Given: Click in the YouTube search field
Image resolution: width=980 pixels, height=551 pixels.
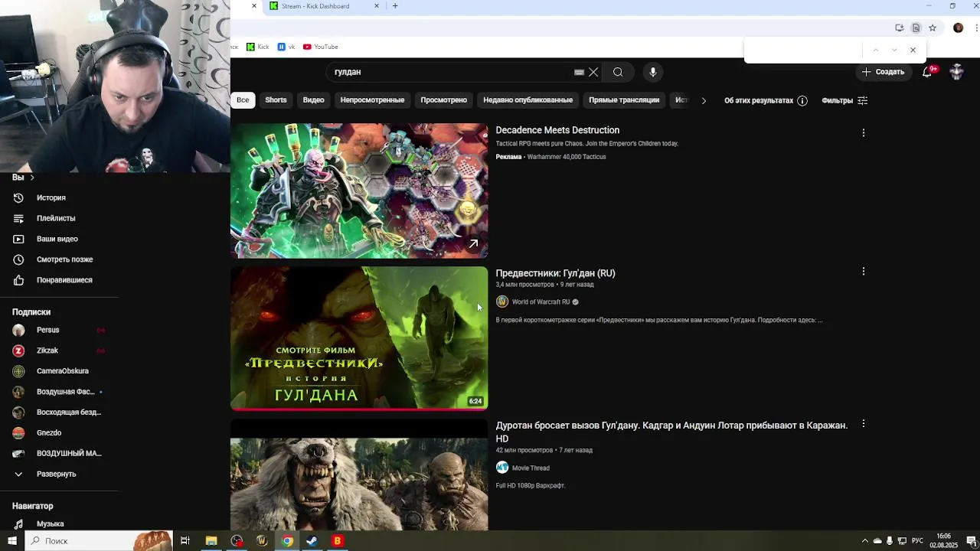Looking at the screenshot, I should [452, 72].
